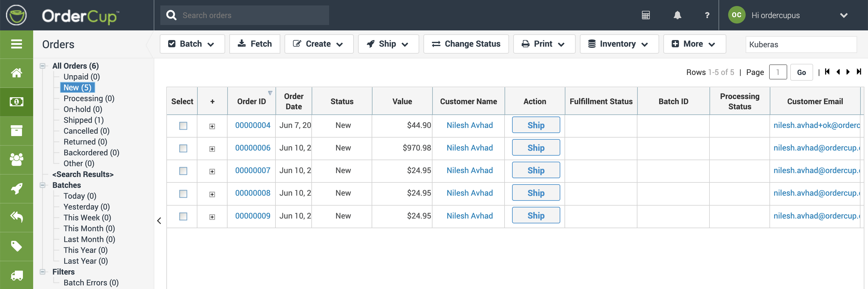Click the rocket shipping sidebar icon
868x289 pixels.
click(x=17, y=188)
